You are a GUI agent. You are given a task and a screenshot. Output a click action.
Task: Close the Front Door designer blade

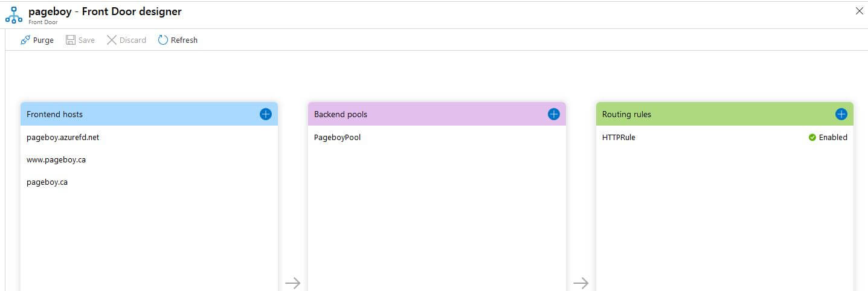(x=860, y=11)
